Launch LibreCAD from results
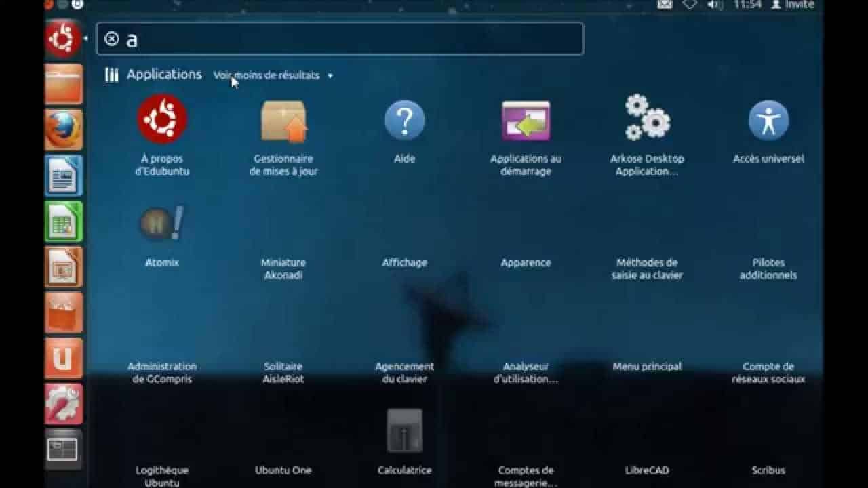 (x=647, y=470)
